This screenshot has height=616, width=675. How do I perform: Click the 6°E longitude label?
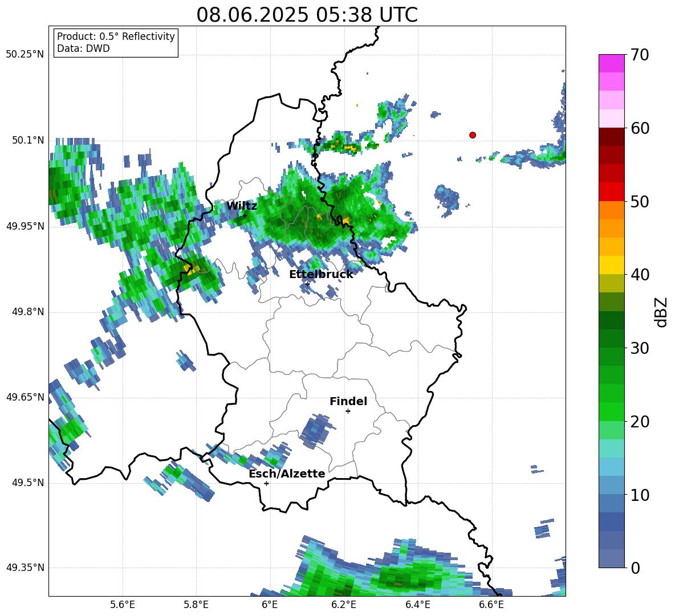pyautogui.click(x=270, y=605)
